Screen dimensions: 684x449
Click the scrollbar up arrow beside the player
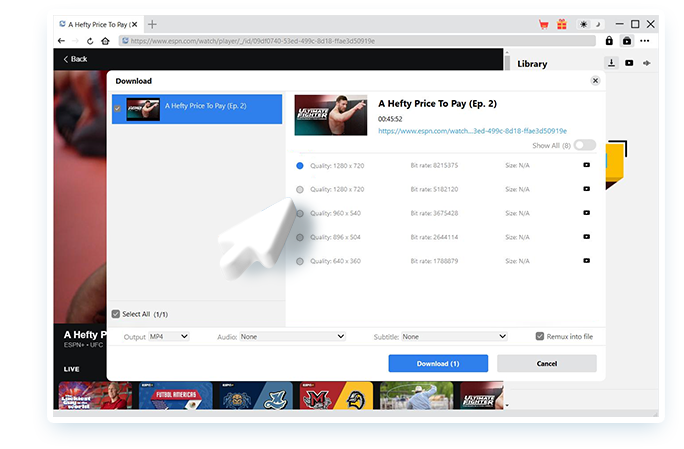tap(507, 52)
